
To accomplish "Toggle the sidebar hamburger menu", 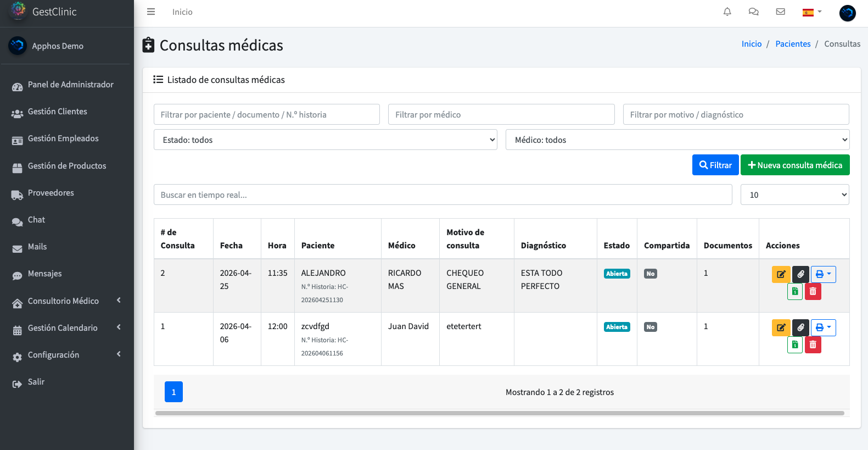I will pos(151,12).
